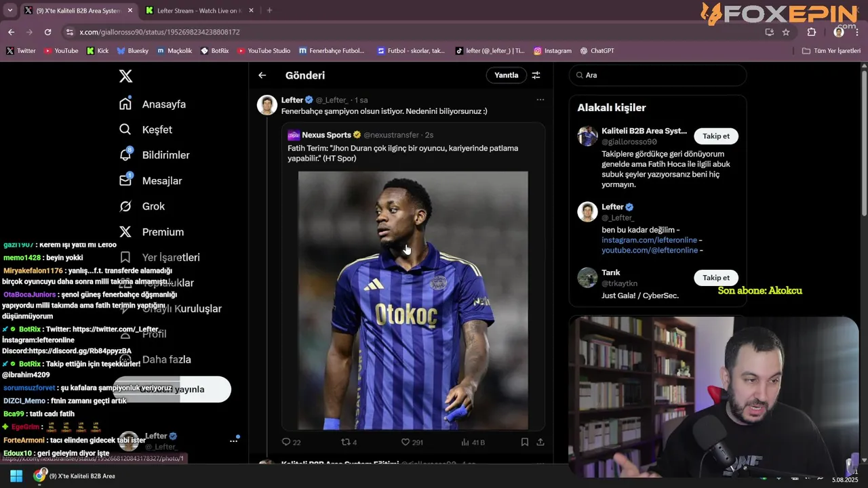Open Kick bookmark
Screen dimensions: 868x488
[98, 51]
